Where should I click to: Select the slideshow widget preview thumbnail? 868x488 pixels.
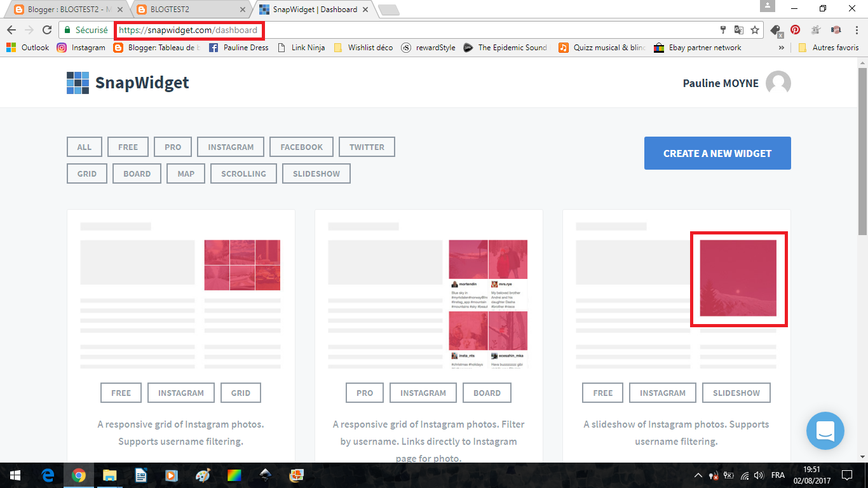[x=738, y=278]
